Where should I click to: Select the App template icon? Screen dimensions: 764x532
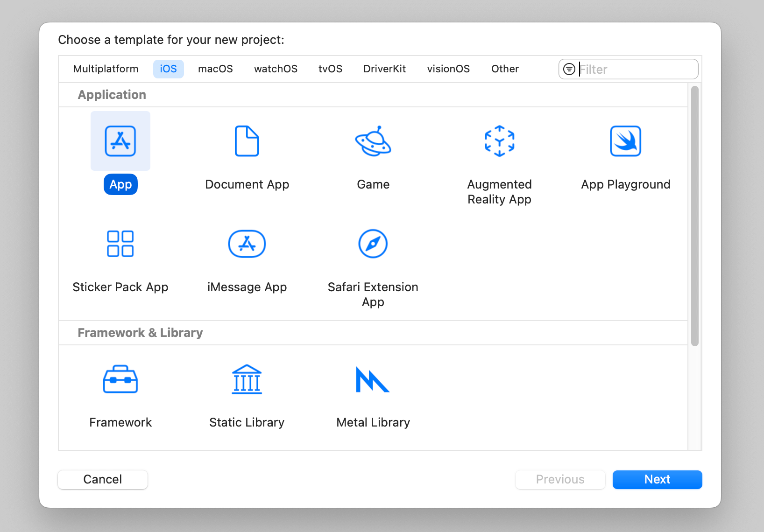(x=120, y=141)
